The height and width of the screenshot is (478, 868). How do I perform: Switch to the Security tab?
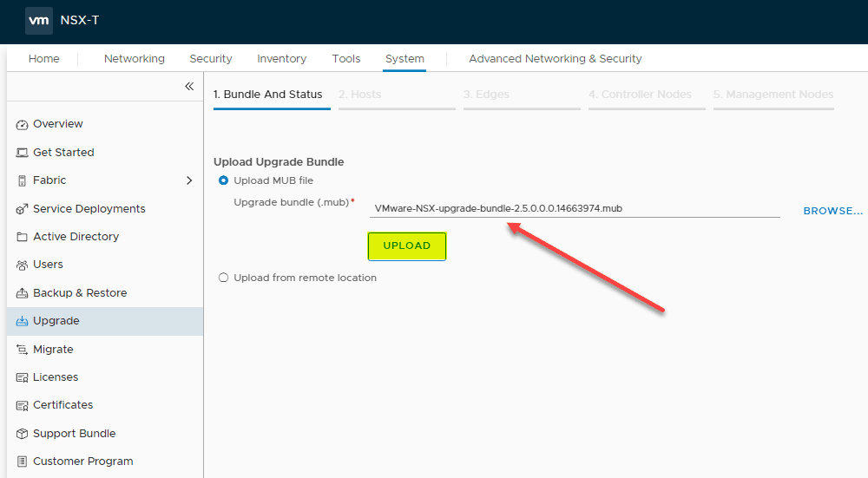pos(211,59)
